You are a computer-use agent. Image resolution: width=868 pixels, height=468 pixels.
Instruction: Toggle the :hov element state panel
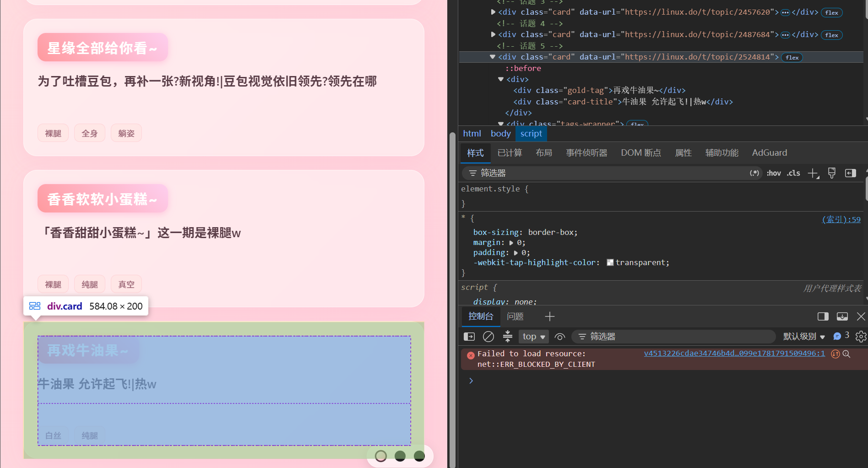click(774, 173)
